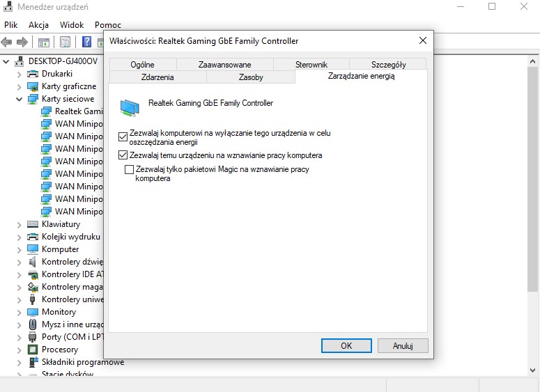Open the Akcja menu
Viewport: 540px width, 392px height.
click(x=38, y=24)
